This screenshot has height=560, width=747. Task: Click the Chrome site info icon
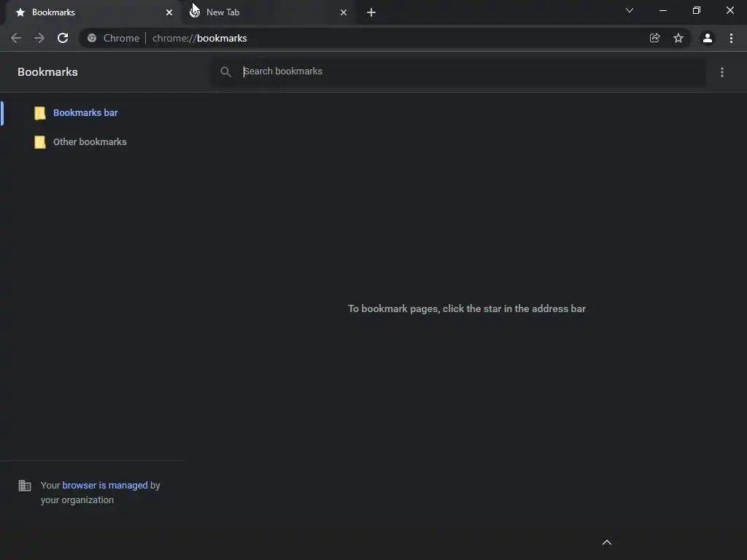[92, 38]
